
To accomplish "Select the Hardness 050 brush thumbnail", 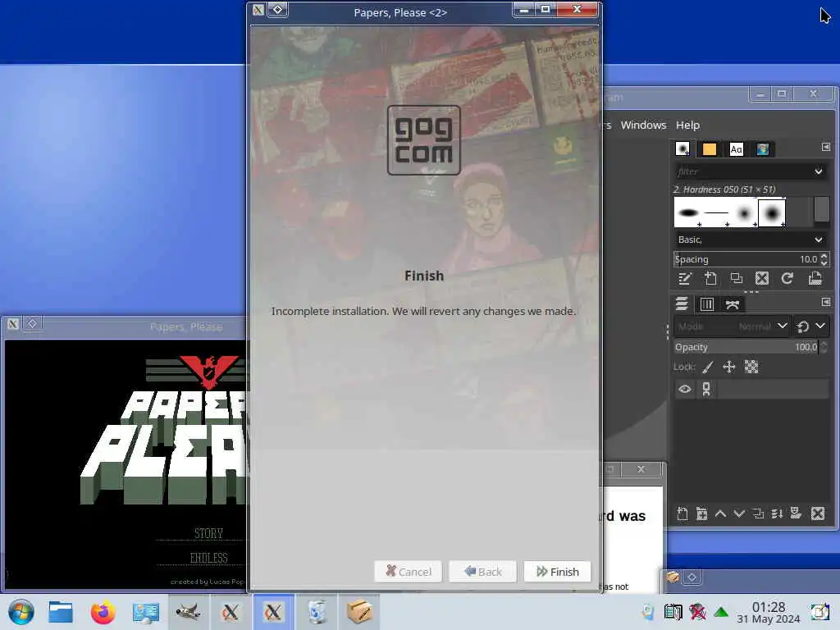I will pos(772,212).
